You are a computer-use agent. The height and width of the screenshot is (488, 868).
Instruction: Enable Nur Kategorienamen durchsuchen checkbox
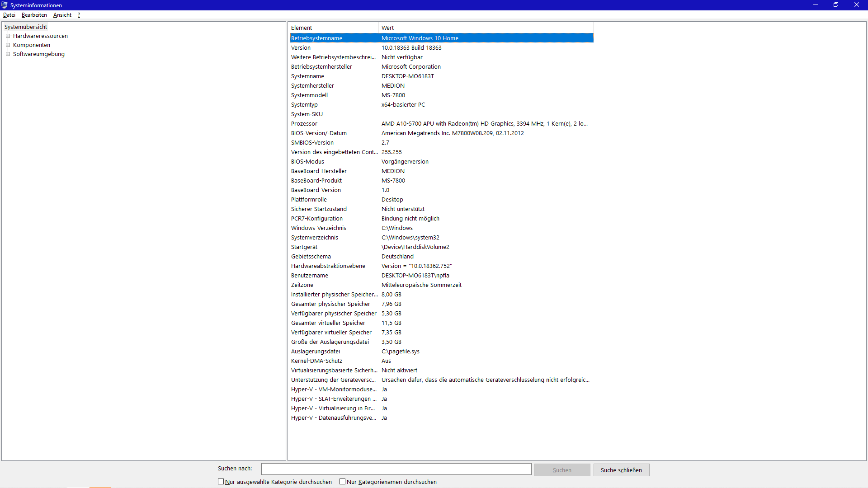[343, 482]
